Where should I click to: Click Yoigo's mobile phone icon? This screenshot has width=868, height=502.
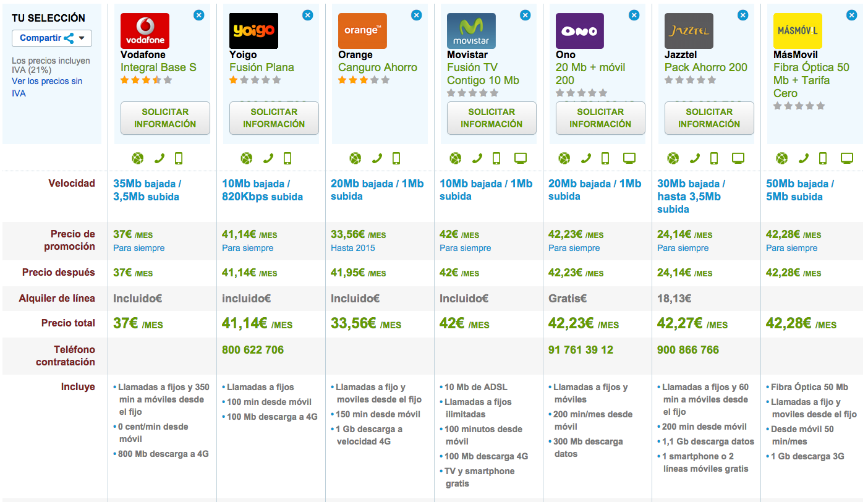point(287,158)
